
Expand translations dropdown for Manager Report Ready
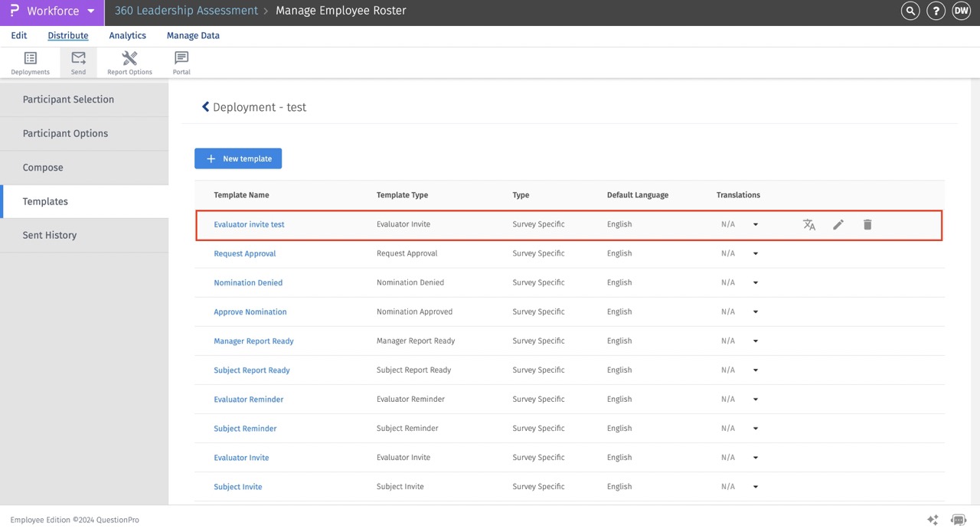[x=755, y=341]
